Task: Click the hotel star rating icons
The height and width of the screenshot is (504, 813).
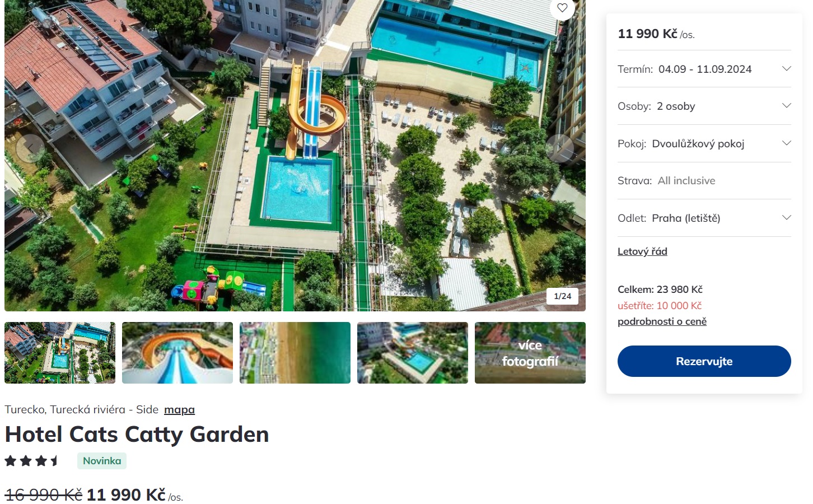Action: [x=32, y=461]
